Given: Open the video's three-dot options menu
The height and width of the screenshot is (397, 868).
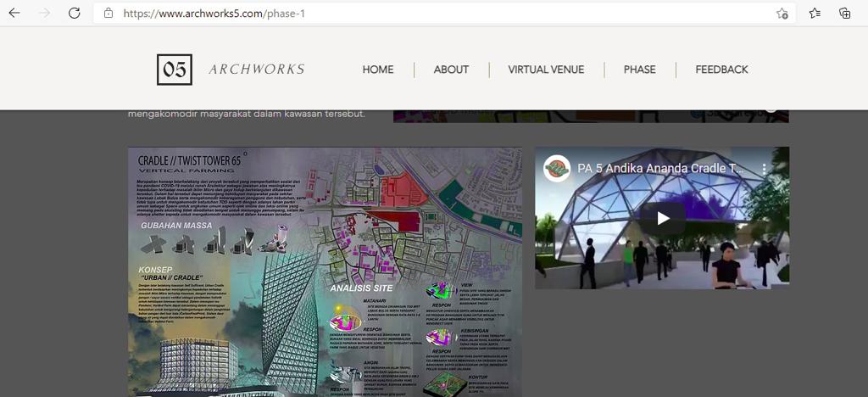Looking at the screenshot, I should point(764,169).
